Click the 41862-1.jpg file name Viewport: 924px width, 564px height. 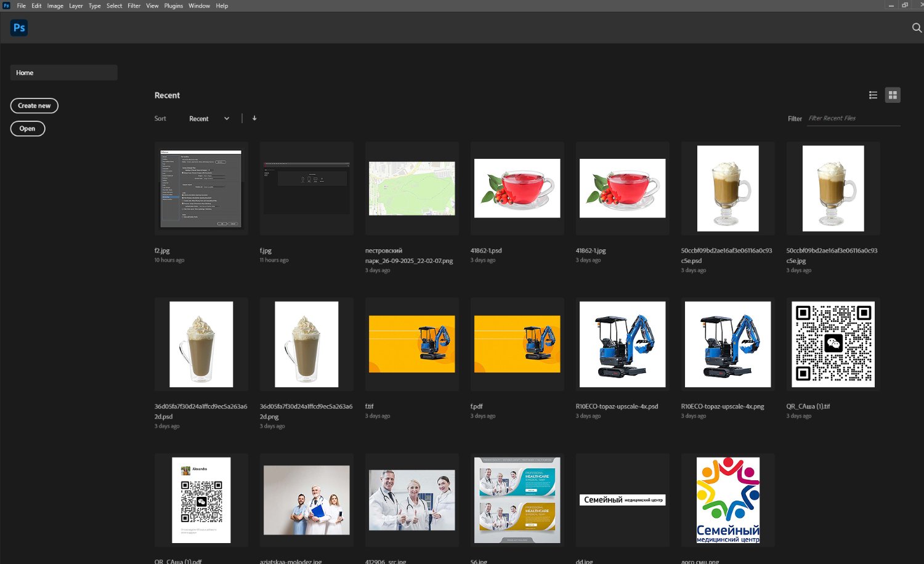(x=591, y=251)
